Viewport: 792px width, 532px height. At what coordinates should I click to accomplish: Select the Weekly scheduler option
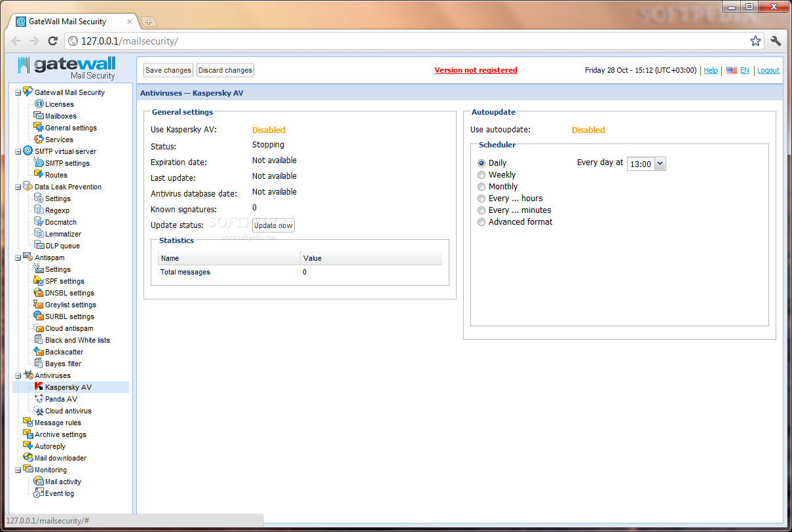[x=481, y=175]
